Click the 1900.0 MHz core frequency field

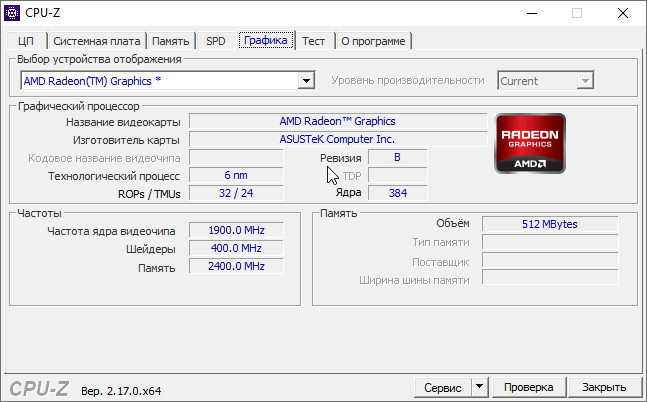235,230
